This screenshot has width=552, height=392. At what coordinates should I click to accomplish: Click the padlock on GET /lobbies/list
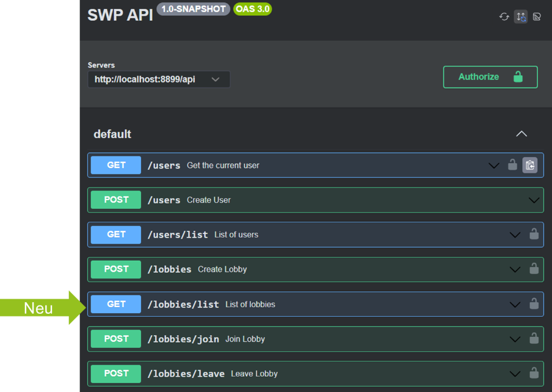point(534,304)
